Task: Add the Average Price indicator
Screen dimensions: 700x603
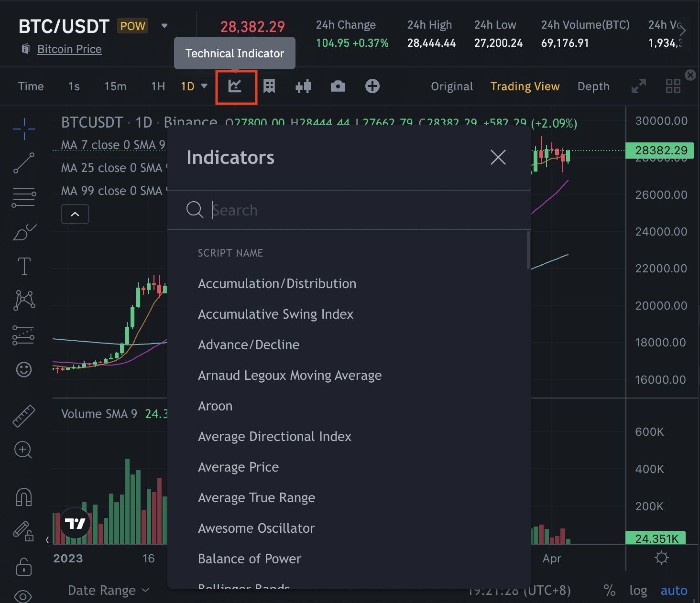Action: (x=349, y=467)
